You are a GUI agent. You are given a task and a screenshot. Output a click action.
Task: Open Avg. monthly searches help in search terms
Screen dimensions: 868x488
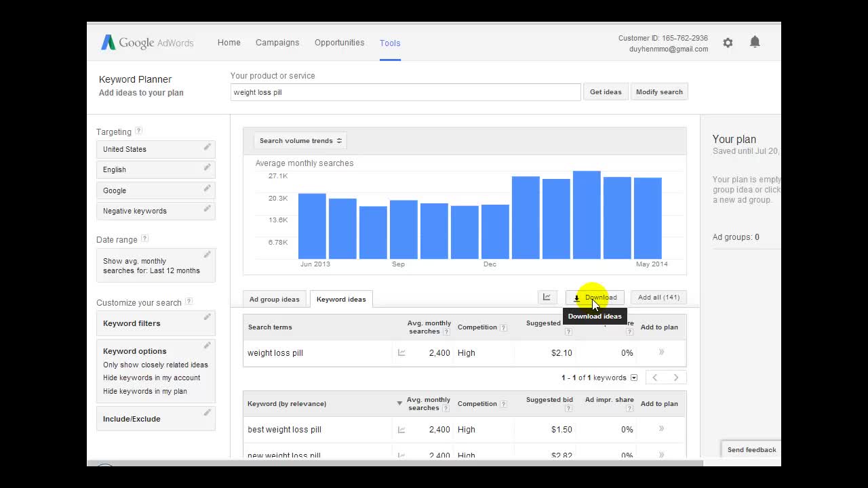(446, 332)
